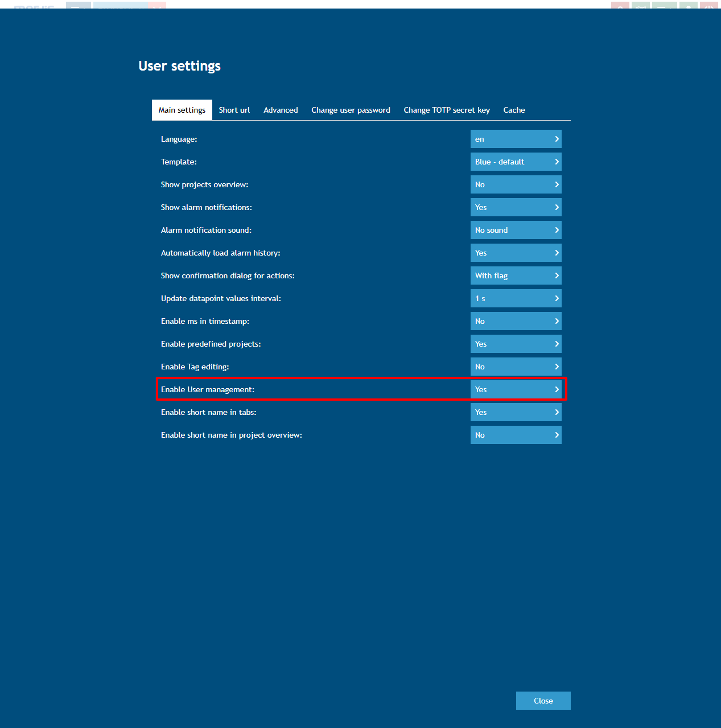Go to Change user password tab
Screen dimensions: 721x728
351,110
